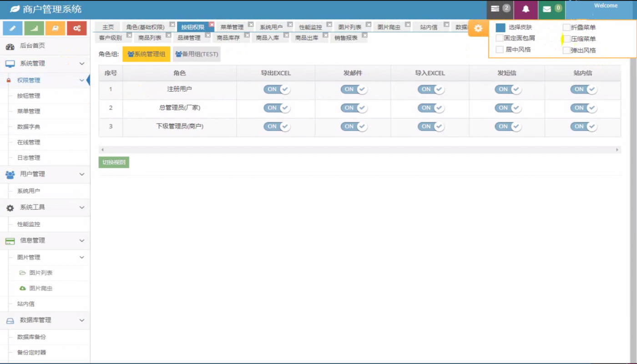Click the folder icon beside 图片列表
The image size is (637, 364).
coord(23,273)
